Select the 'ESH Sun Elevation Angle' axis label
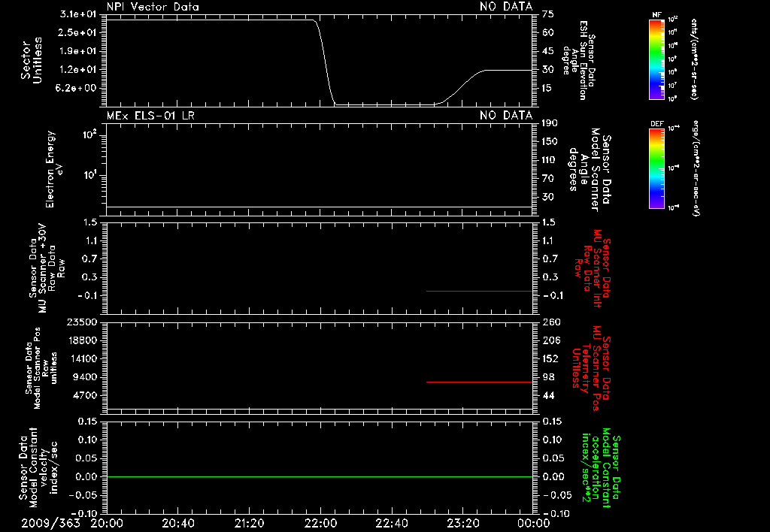The width and height of the screenshot is (770, 532). tap(580, 60)
